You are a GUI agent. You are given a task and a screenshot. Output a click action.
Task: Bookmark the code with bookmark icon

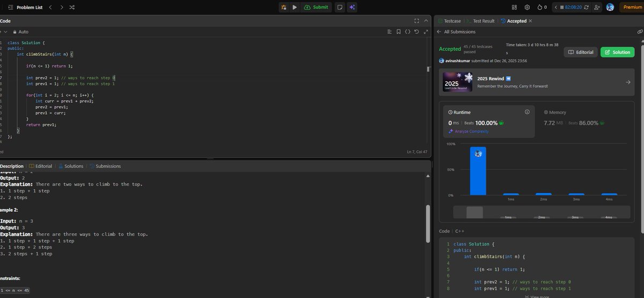[399, 32]
